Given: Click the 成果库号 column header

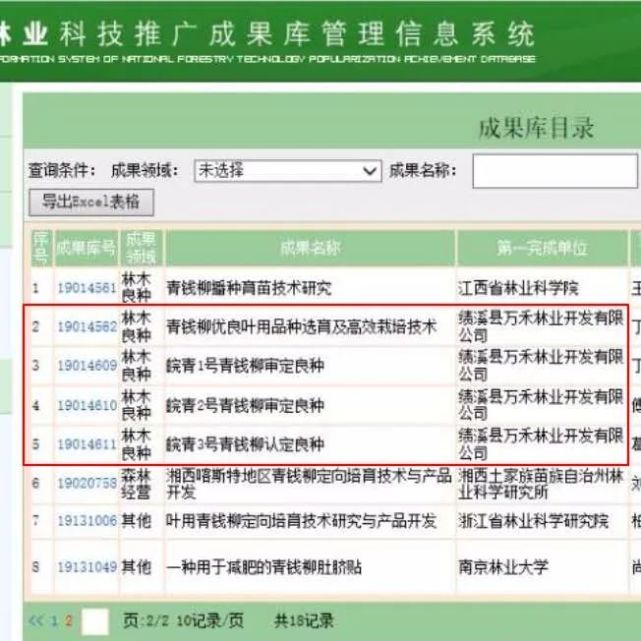Looking at the screenshot, I should 86,248.
